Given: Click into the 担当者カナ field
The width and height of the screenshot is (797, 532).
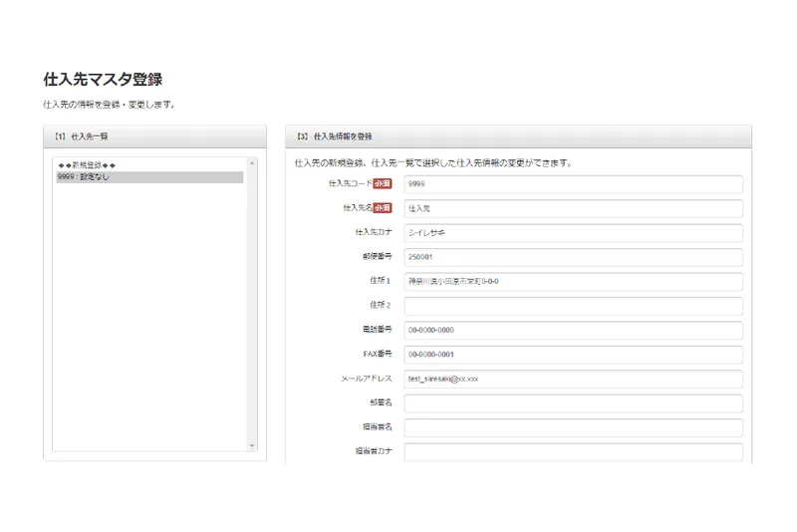Looking at the screenshot, I should pos(574,452).
